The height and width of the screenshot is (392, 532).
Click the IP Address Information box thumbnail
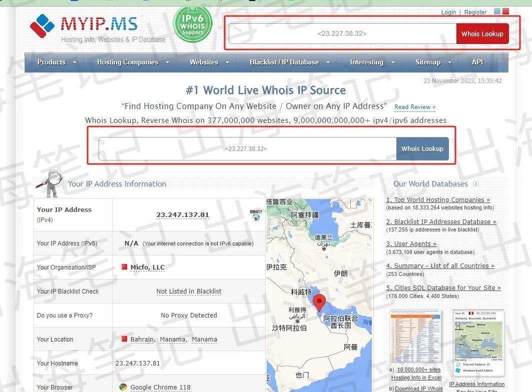(478, 342)
